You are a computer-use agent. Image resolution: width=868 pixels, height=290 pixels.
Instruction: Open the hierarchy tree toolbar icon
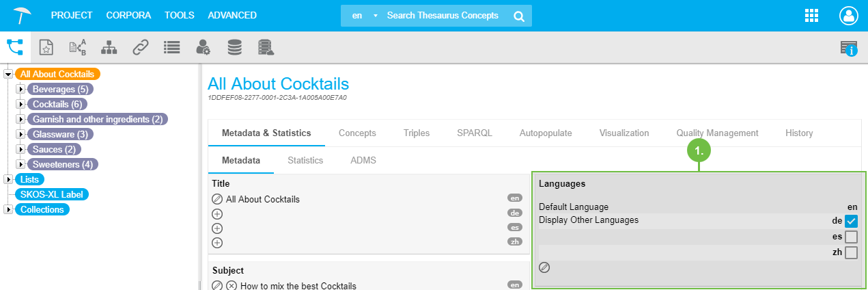click(109, 47)
